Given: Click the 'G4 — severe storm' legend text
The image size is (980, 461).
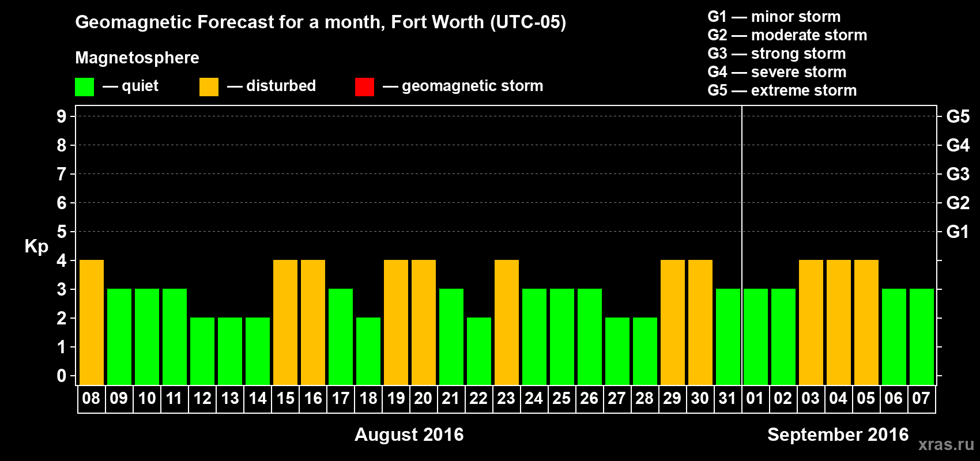Looking at the screenshot, I should (x=777, y=72).
